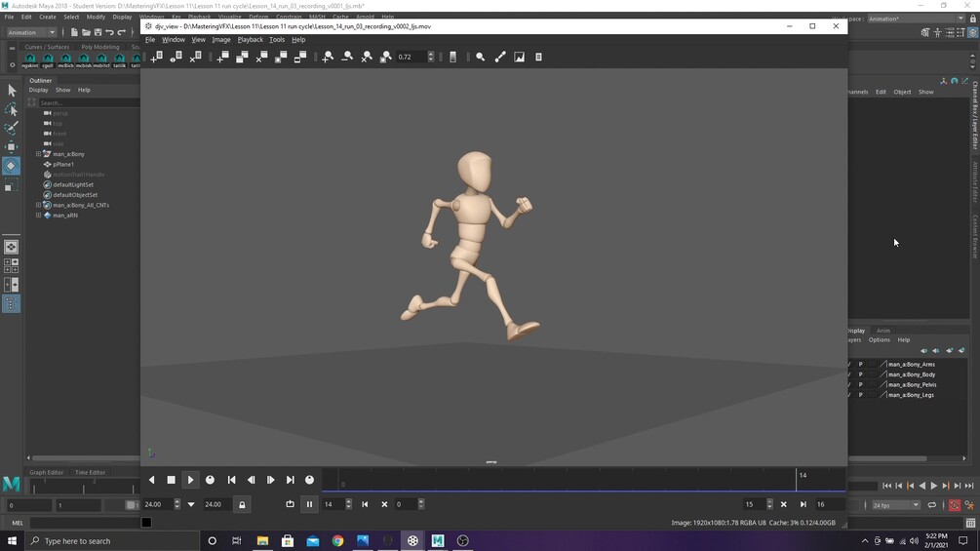Select the pPlane1 item in Outliner

[63, 164]
